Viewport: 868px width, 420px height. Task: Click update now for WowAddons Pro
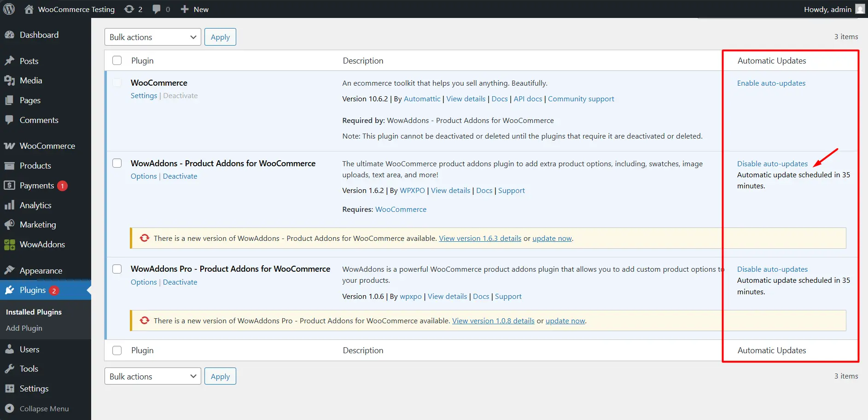click(565, 321)
